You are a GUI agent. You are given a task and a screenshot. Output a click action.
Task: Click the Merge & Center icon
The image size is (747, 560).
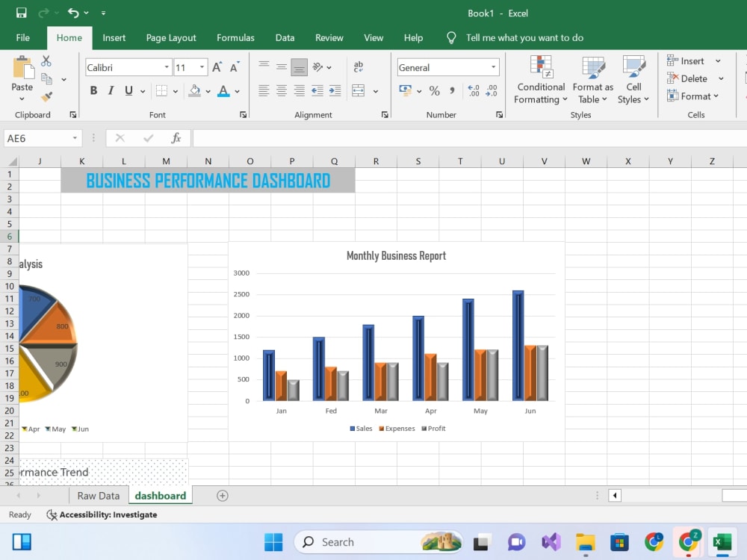click(x=359, y=90)
